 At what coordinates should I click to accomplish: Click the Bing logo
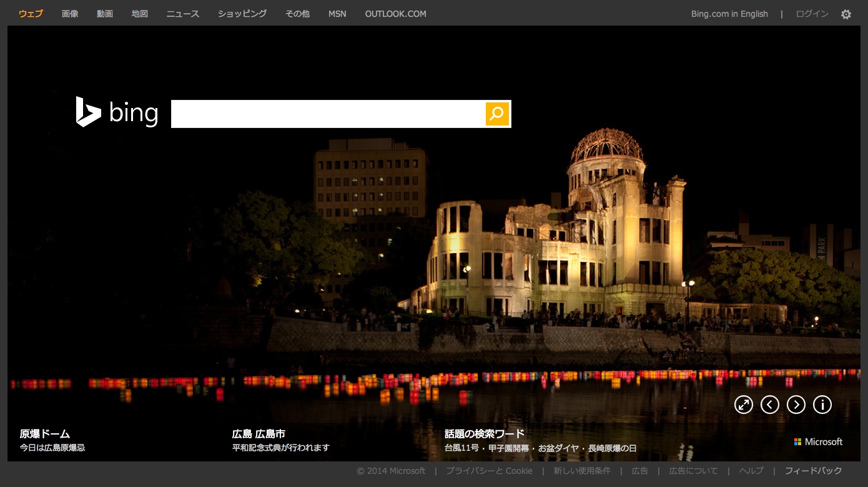117,112
